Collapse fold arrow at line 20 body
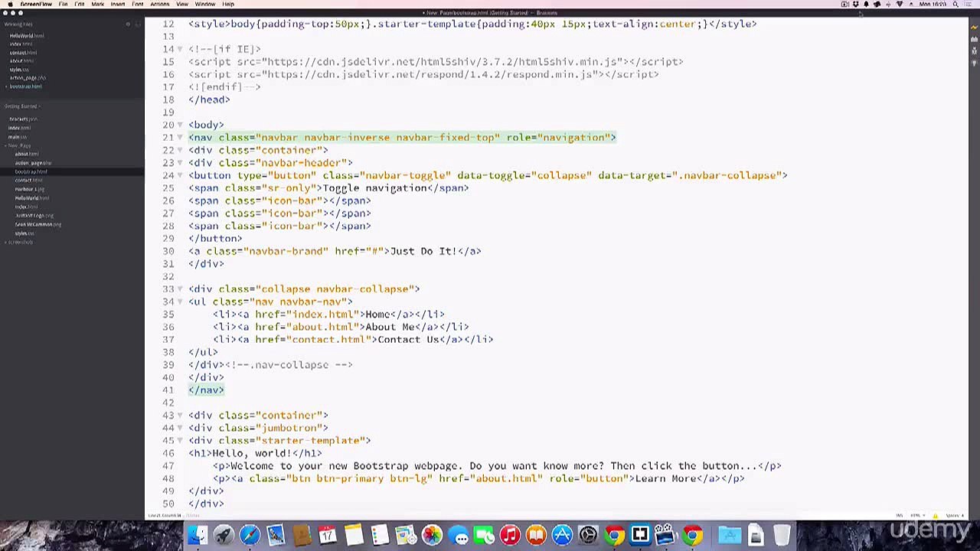 tap(180, 125)
